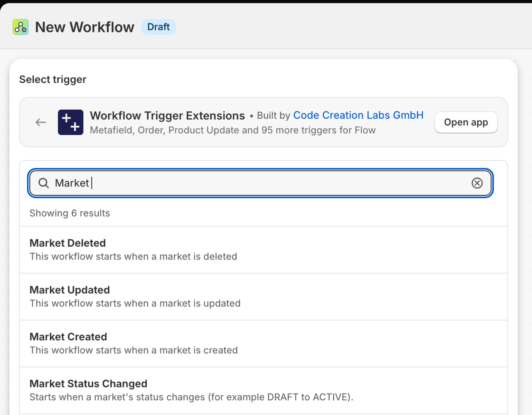Click the New Workflow title
This screenshot has width=532, height=415.
85,27
